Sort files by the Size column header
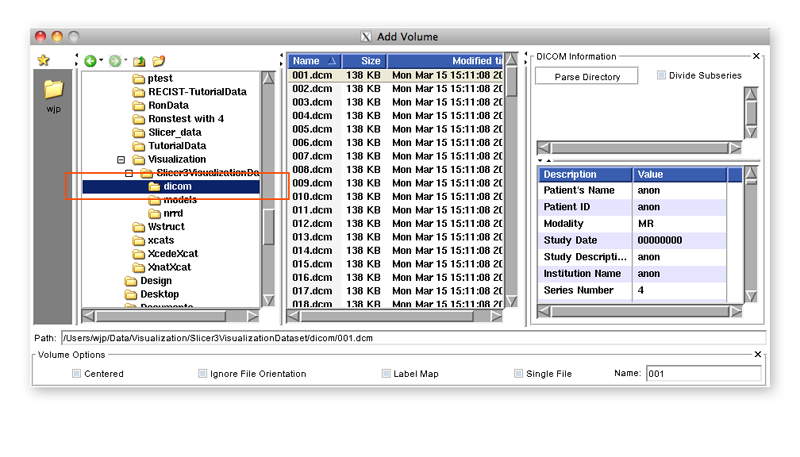The width and height of the screenshot is (800, 457). [x=369, y=61]
